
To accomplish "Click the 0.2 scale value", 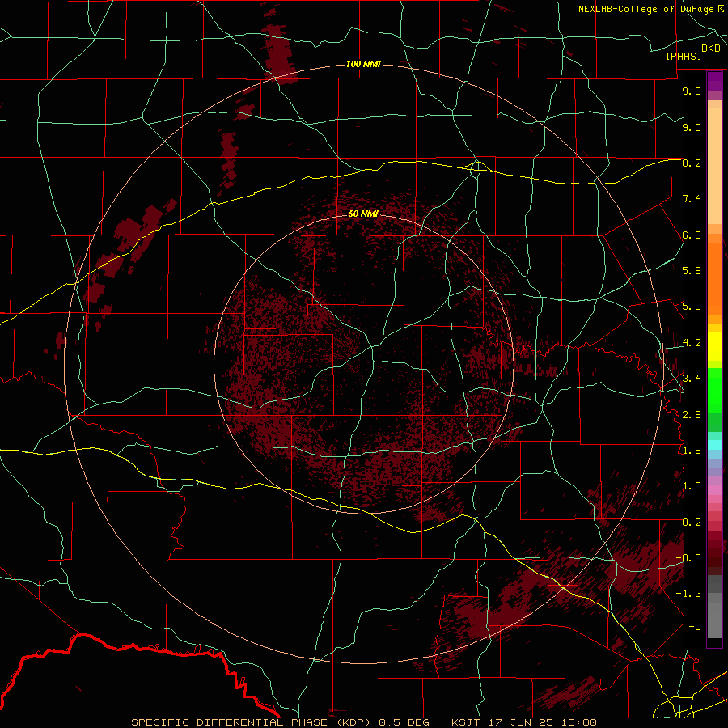I will (692, 522).
